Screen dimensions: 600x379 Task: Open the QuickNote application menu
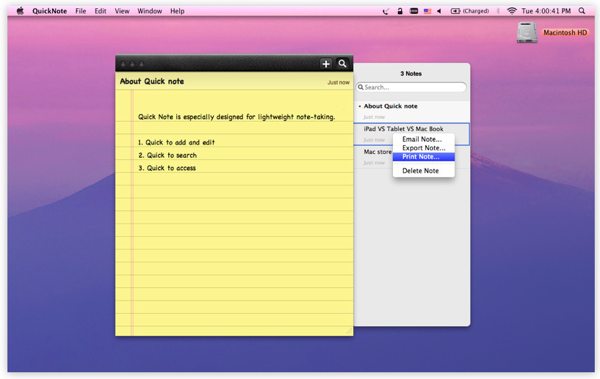pyautogui.click(x=49, y=11)
